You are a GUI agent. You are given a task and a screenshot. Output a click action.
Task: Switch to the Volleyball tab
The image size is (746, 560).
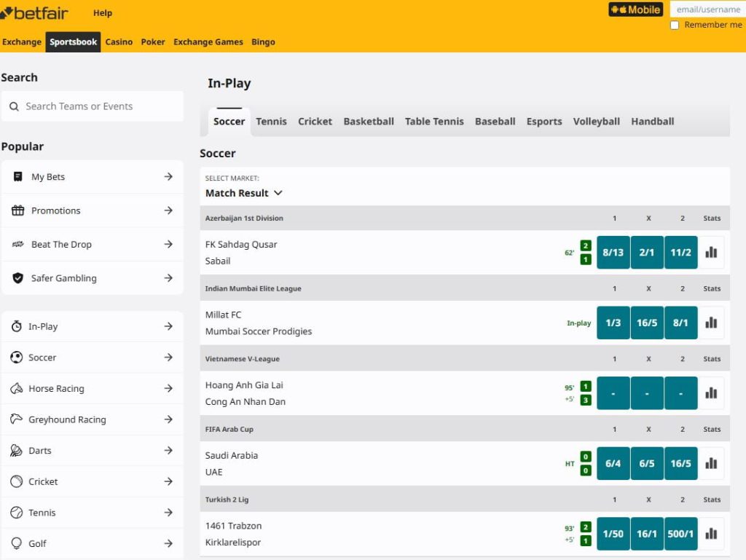tap(597, 122)
